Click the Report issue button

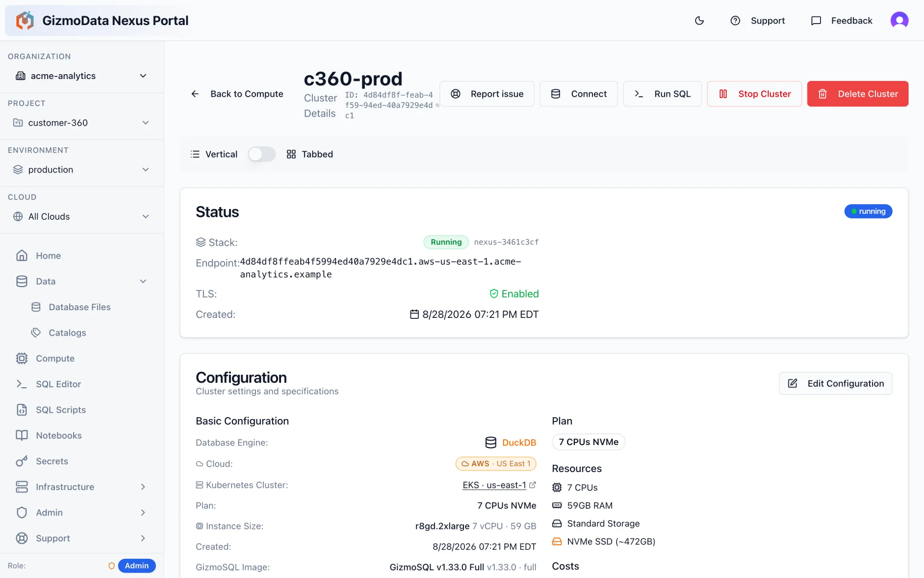click(x=487, y=94)
